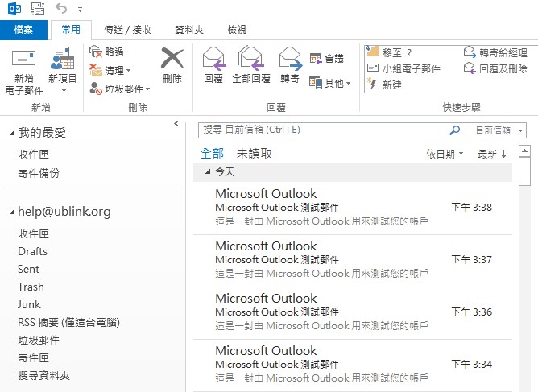538x392 pixels.
Task: Open the sort by date (依日期) dropdown
Action: tap(445, 154)
